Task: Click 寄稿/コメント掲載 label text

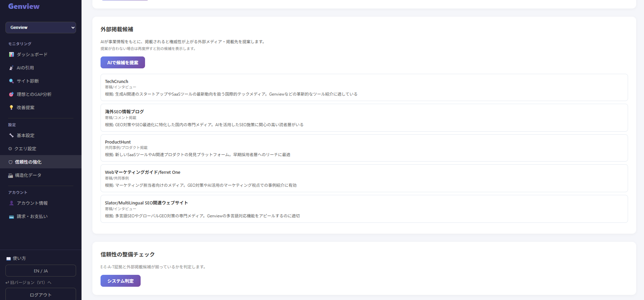Action: [121, 118]
